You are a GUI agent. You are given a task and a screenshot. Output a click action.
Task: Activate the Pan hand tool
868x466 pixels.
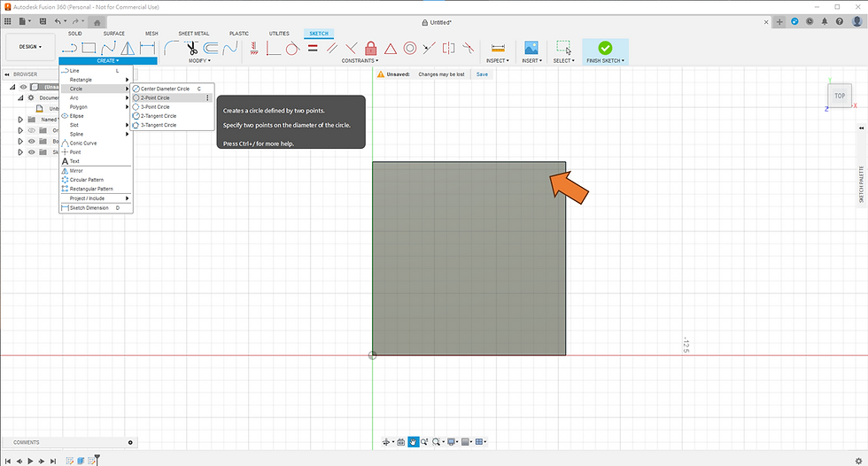(413, 442)
